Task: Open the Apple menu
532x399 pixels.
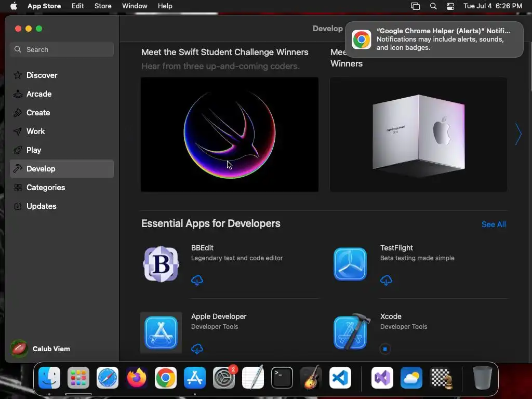Action: (14, 6)
